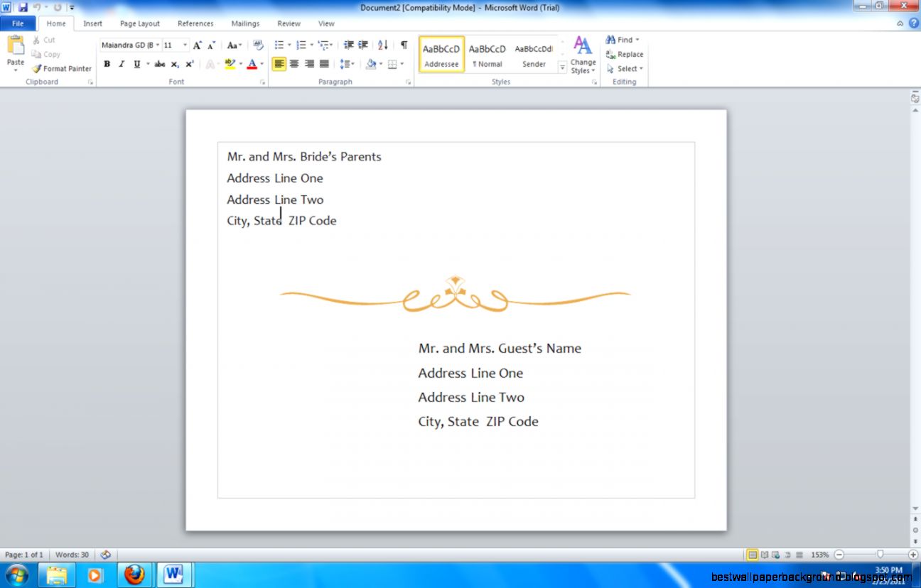
Task: Open the Find tool in Editing group
Action: tap(620, 40)
